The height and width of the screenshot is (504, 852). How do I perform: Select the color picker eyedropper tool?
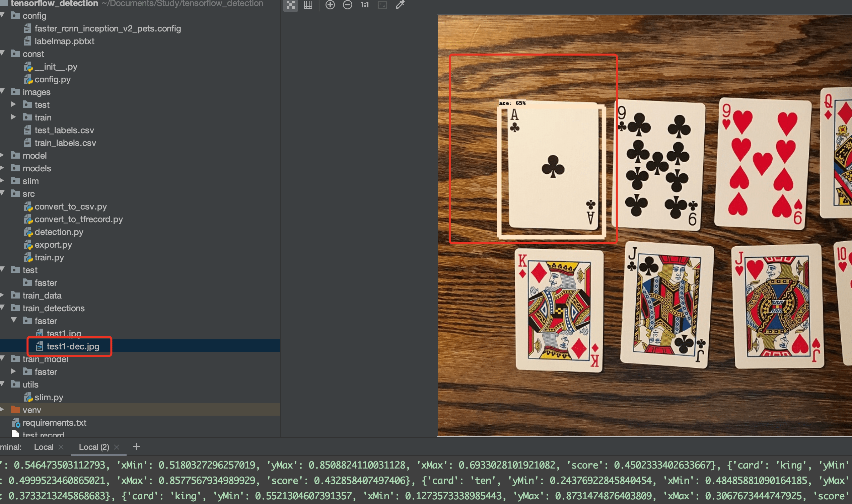(x=400, y=5)
